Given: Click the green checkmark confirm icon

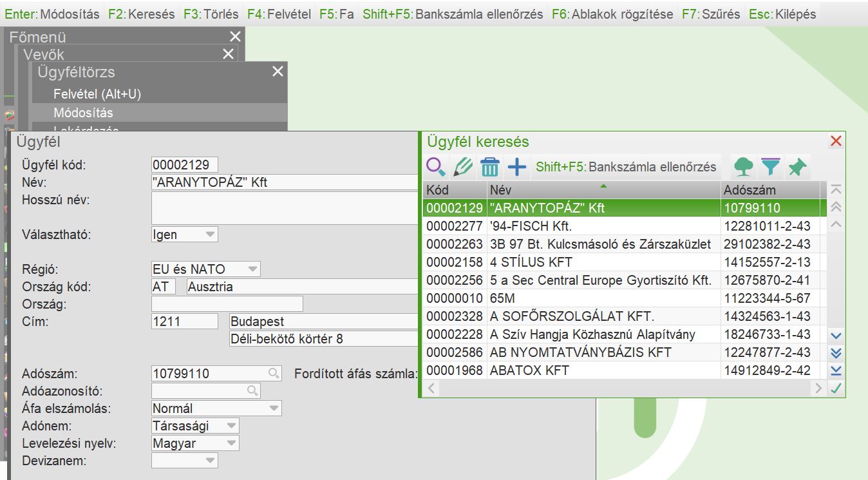Looking at the screenshot, I should (836, 389).
